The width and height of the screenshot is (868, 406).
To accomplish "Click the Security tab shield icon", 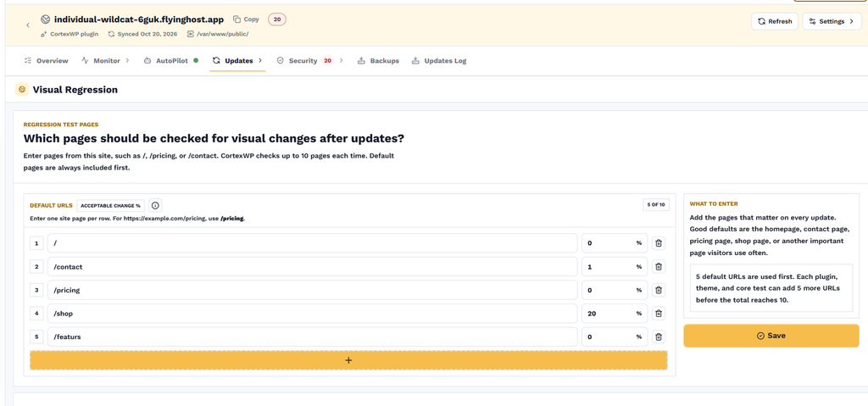I will coord(280,61).
